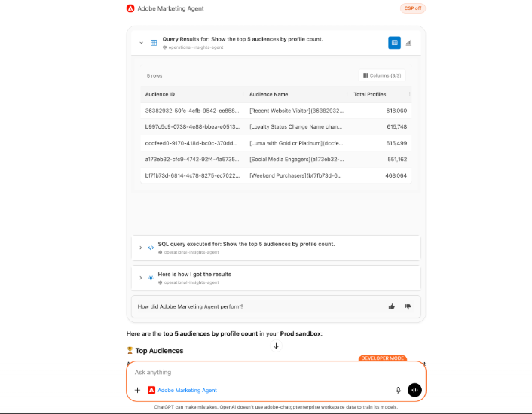Switch results to chart view
This screenshot has width=532, height=414.
(409, 43)
